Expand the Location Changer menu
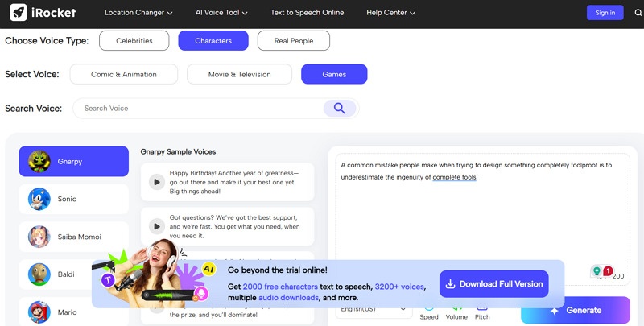The width and height of the screenshot is (644, 326). pos(138,13)
